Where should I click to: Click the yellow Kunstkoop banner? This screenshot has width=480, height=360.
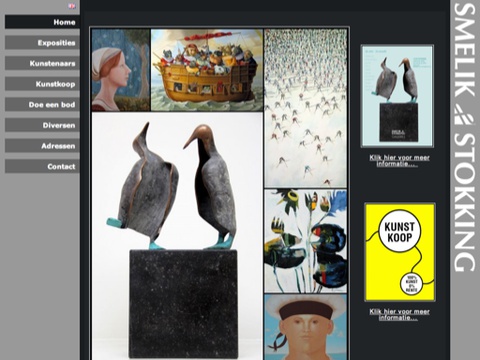pos(400,252)
